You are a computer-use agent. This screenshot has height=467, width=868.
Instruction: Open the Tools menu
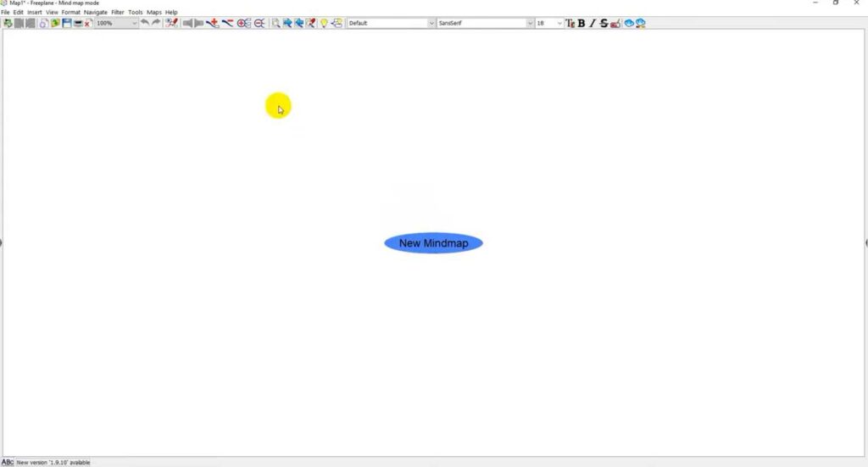[135, 12]
